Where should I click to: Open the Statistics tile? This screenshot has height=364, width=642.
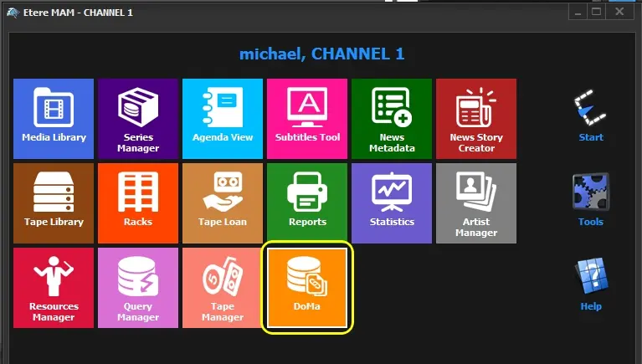coord(392,203)
